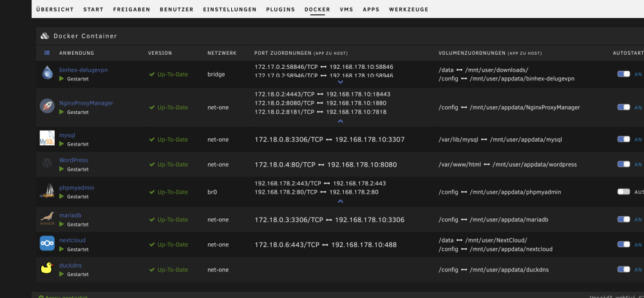The image size is (644, 298).
Task: Click the Docker Container cubes header icon
Action: coord(45,36)
